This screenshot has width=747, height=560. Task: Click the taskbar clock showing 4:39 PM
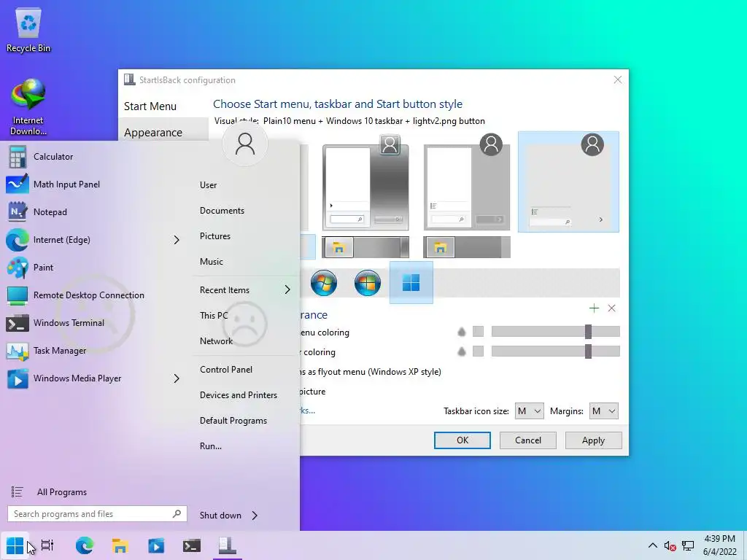(x=719, y=545)
